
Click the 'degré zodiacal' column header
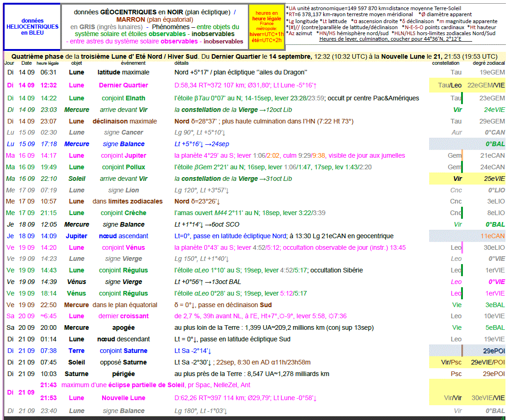point(488,63)
